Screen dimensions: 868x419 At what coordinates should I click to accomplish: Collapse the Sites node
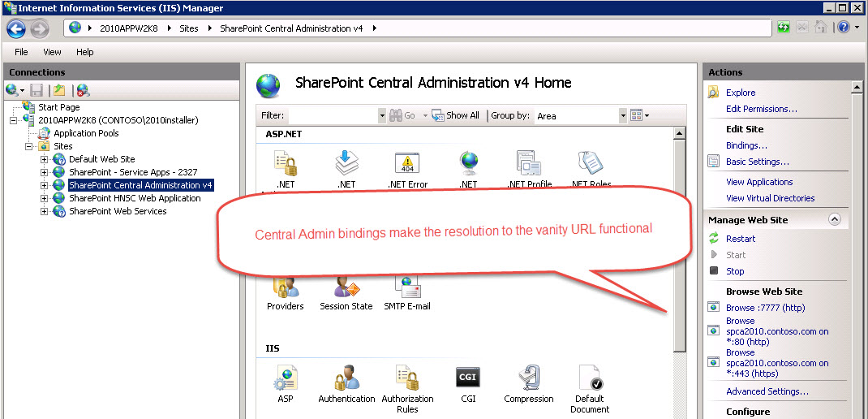tap(28, 146)
